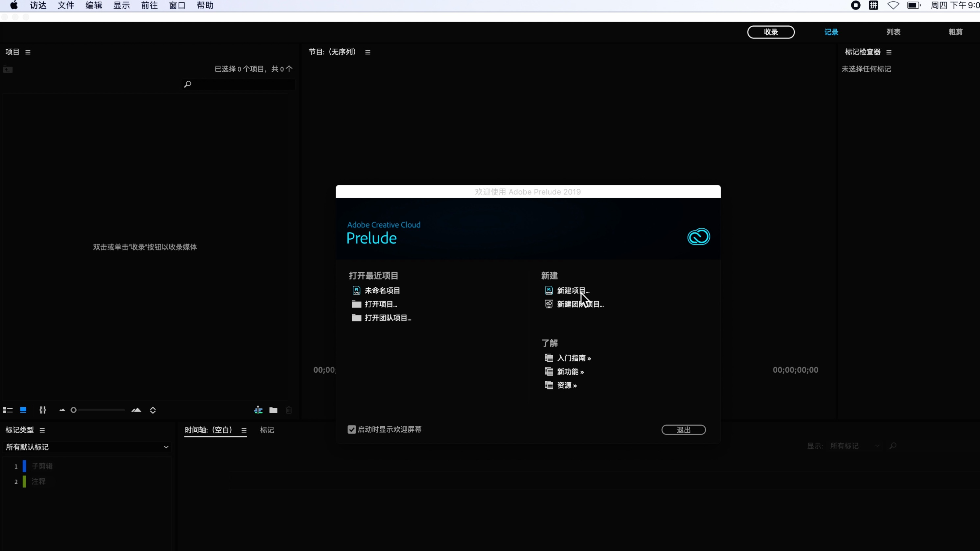Click the 收录 ingest button
Screen dimensions: 980x551
[x=771, y=32]
